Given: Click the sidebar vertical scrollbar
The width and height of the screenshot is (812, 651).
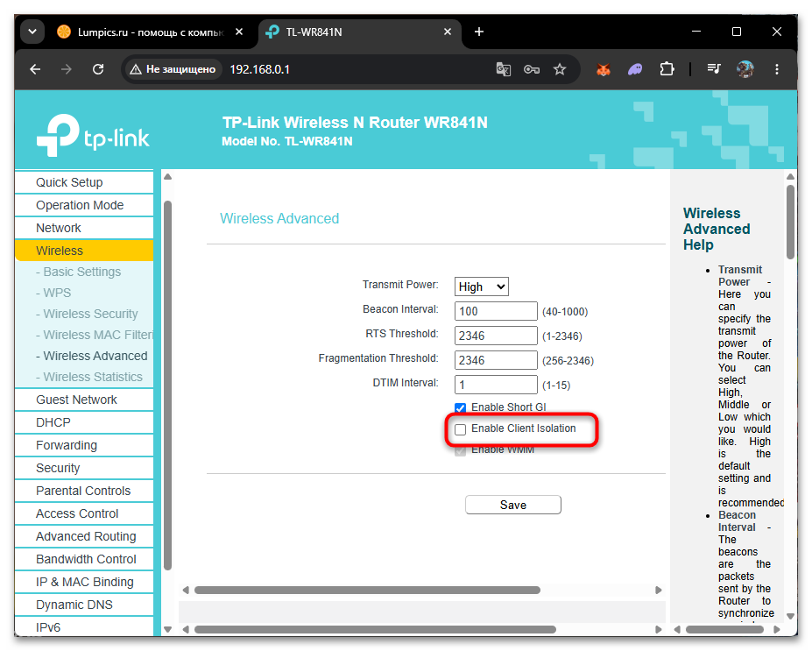Looking at the screenshot, I should click(x=168, y=386).
